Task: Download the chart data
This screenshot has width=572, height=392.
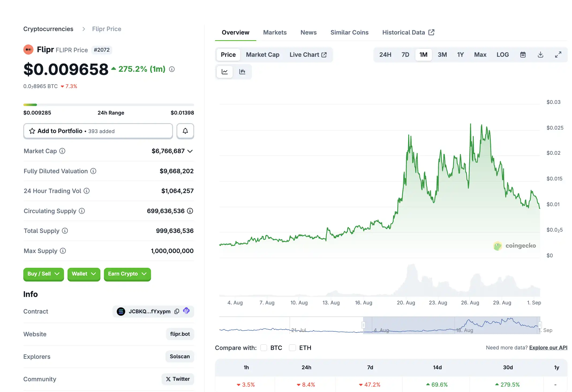Action: (x=540, y=54)
